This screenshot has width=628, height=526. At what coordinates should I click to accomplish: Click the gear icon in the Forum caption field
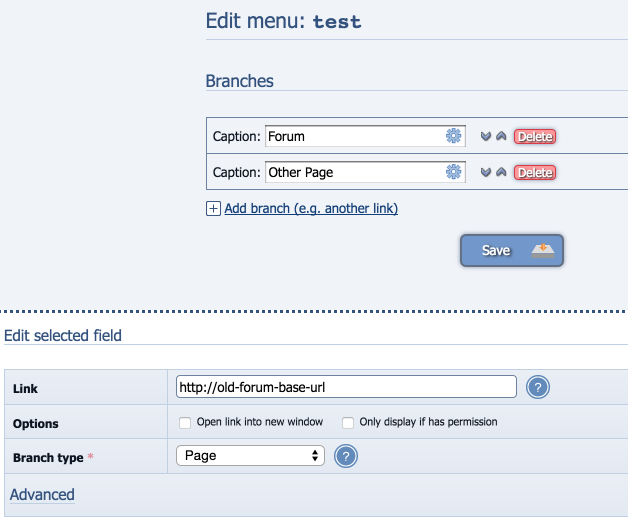[453, 136]
